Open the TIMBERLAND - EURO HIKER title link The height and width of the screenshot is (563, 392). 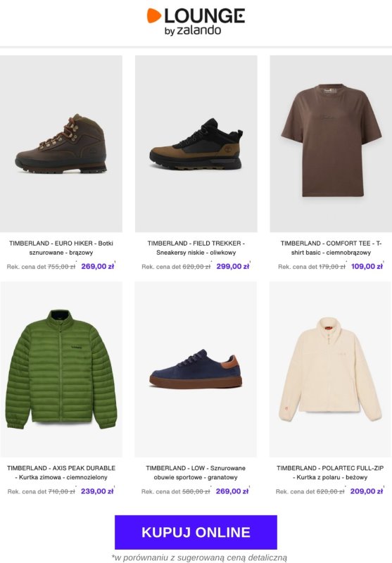click(x=61, y=248)
